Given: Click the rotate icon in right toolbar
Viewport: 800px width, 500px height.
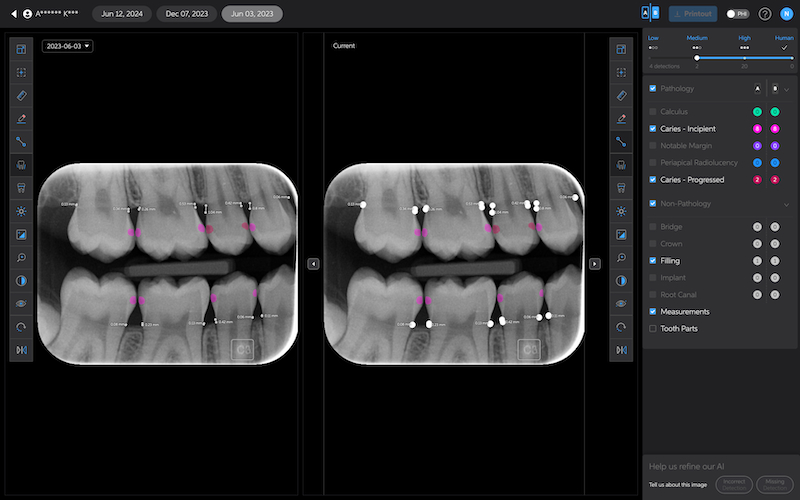Looking at the screenshot, I should (x=621, y=326).
